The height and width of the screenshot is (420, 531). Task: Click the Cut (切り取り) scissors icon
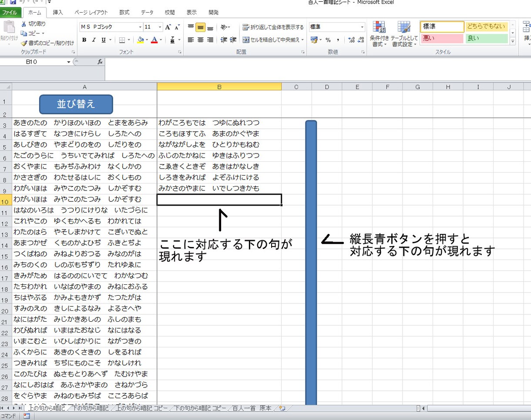[24, 23]
